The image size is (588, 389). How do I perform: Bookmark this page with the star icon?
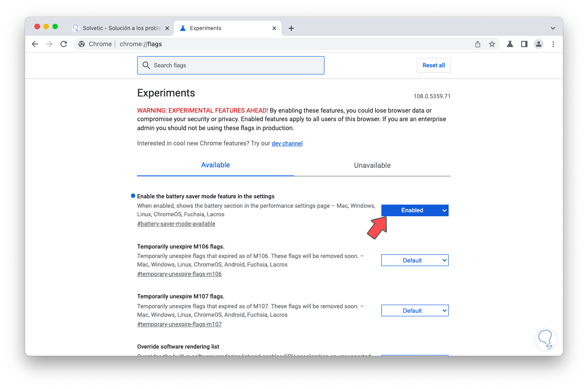point(492,44)
